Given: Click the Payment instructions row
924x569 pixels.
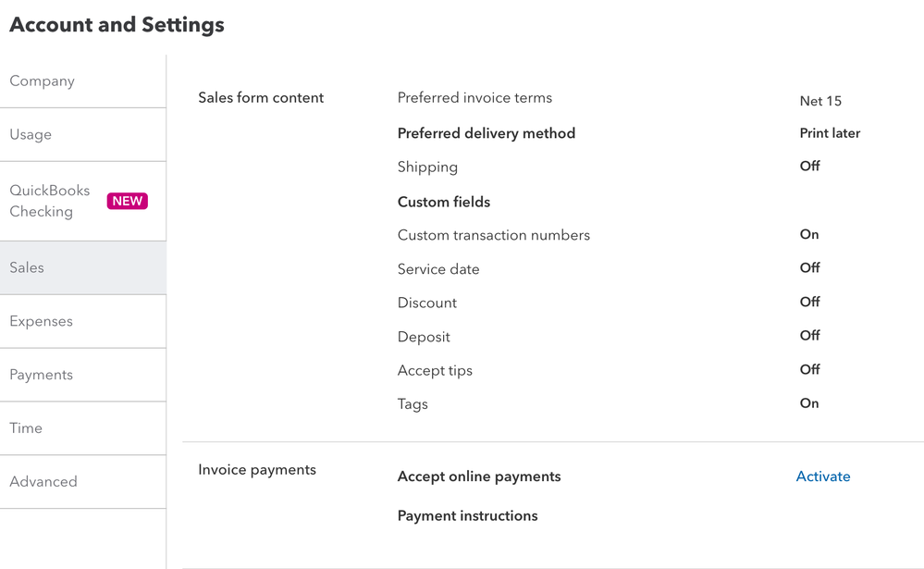Looking at the screenshot, I should pos(467,516).
